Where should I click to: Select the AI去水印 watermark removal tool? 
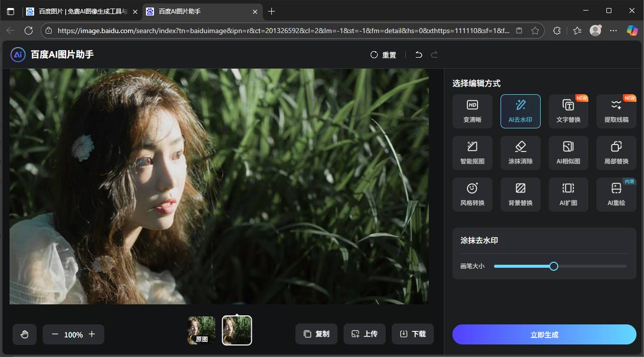(520, 111)
